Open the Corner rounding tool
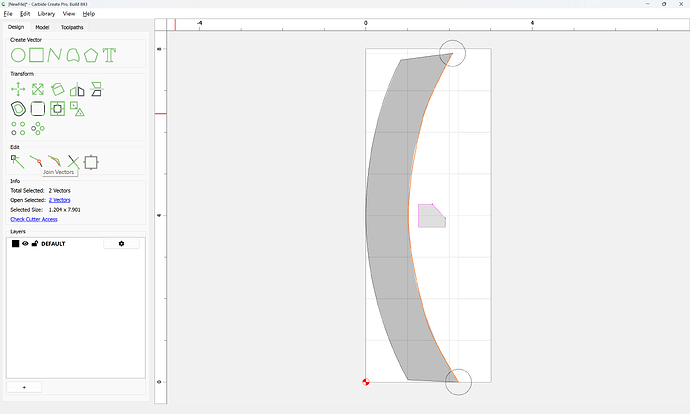 [x=38, y=109]
